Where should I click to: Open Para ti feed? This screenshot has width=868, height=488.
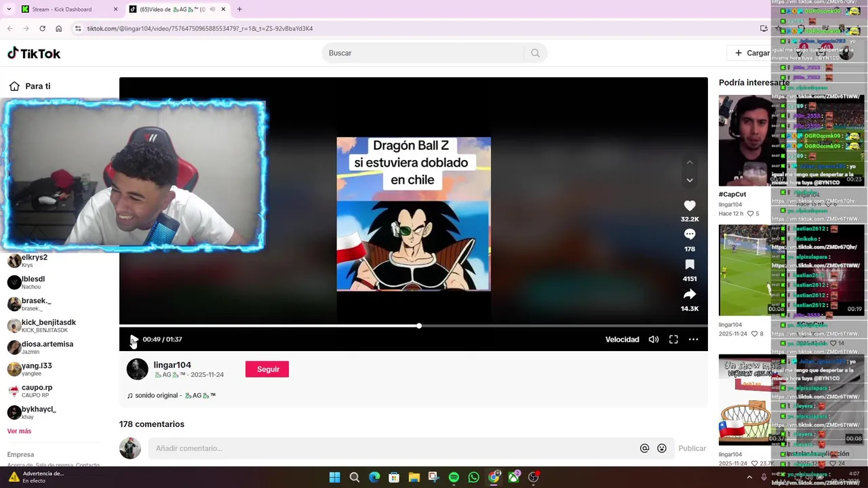30,86
